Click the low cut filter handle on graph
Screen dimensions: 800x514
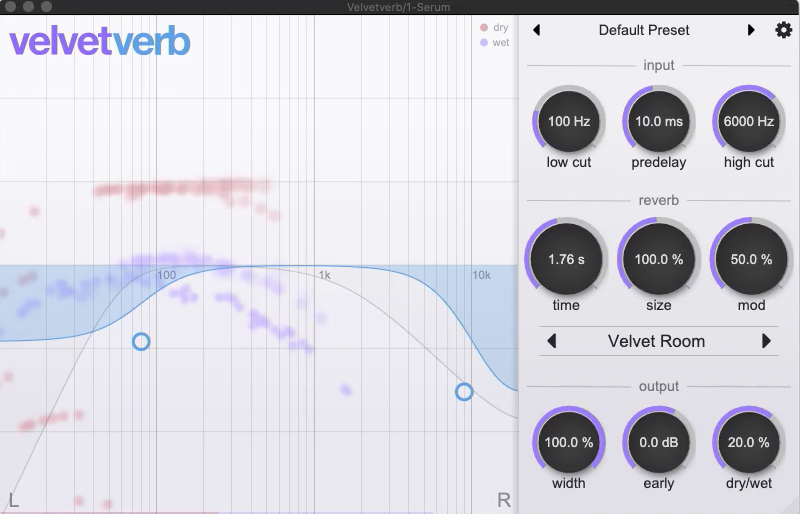pos(141,341)
